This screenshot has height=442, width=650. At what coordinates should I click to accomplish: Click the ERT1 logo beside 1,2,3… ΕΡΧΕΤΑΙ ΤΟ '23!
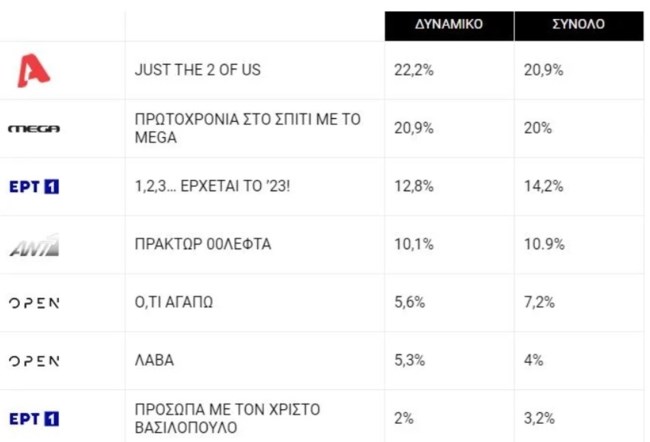tap(34, 186)
